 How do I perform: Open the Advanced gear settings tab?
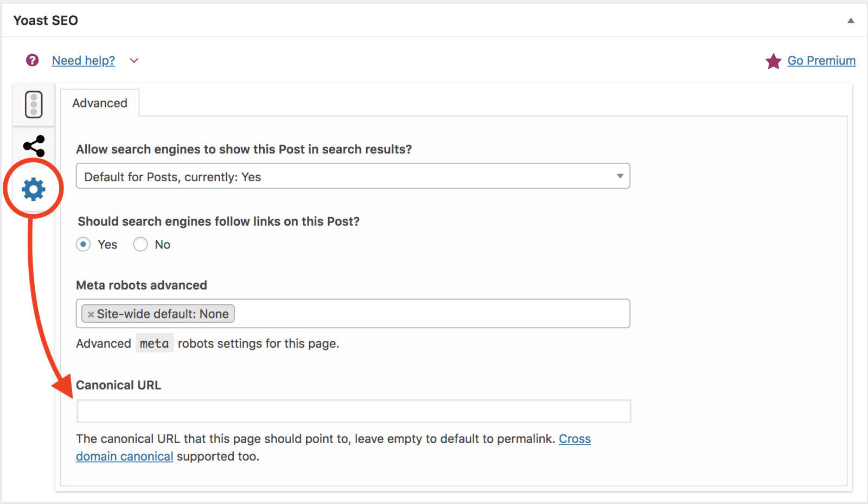click(34, 189)
